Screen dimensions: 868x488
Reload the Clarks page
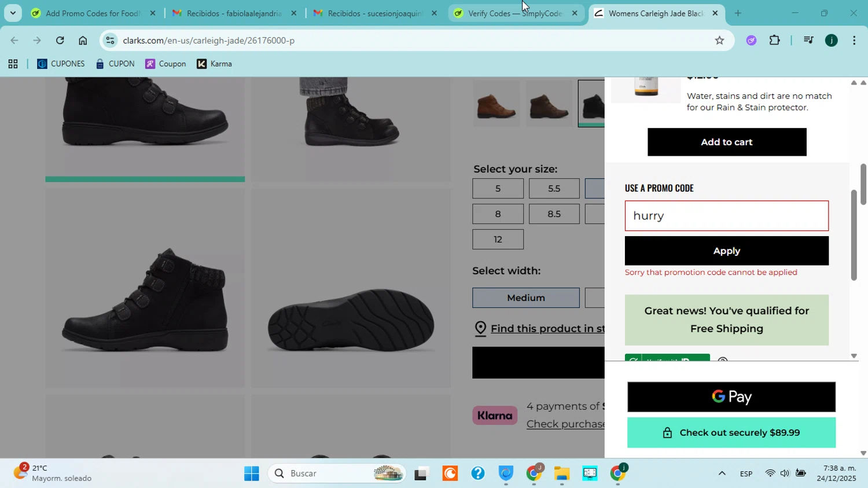[x=60, y=41]
